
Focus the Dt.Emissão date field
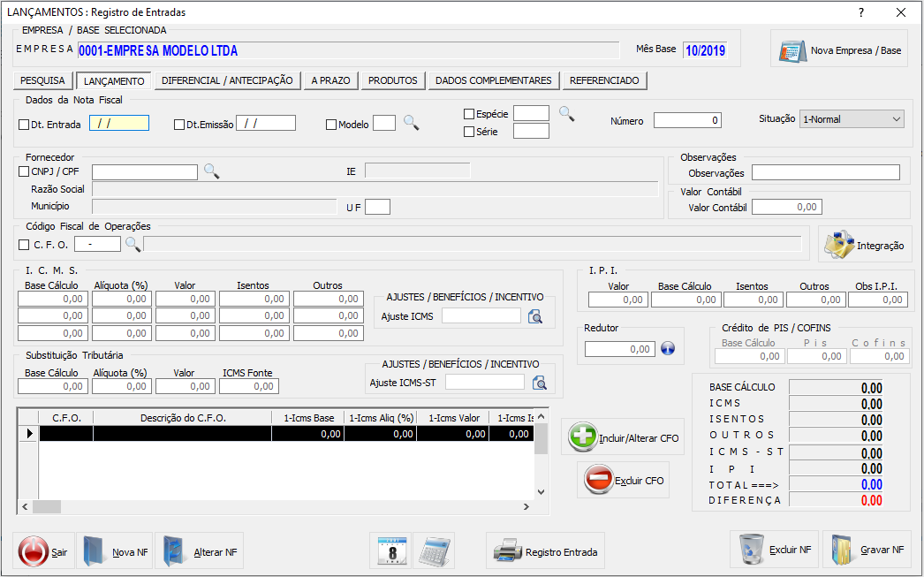point(266,123)
